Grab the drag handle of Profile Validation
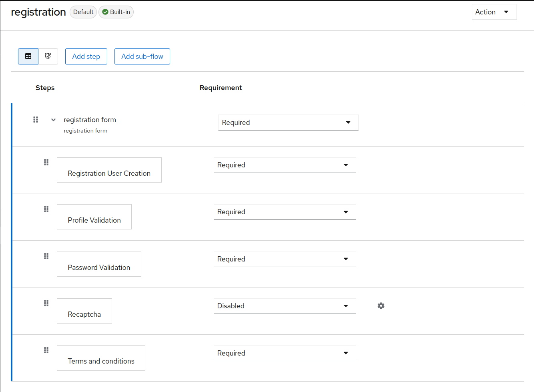Image resolution: width=534 pixels, height=392 pixels. point(46,209)
